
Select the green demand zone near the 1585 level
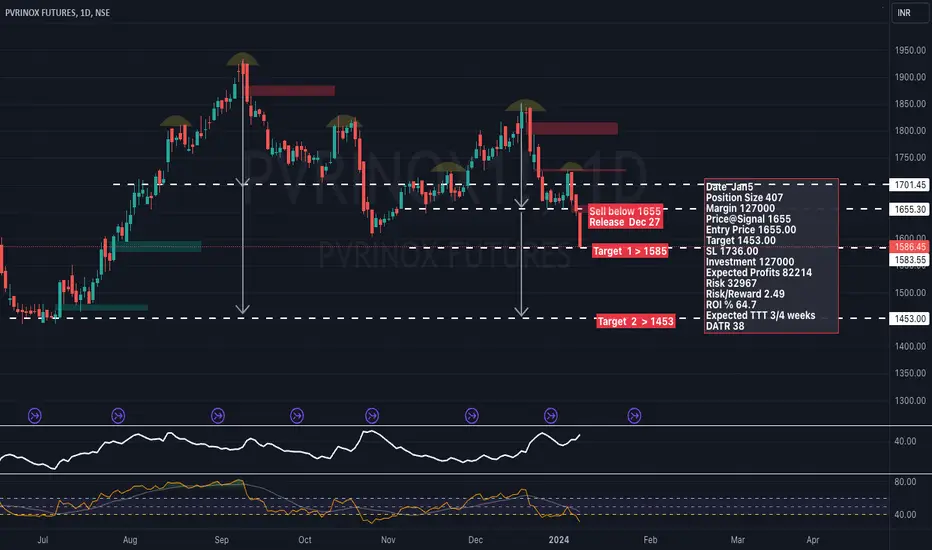click(158, 246)
